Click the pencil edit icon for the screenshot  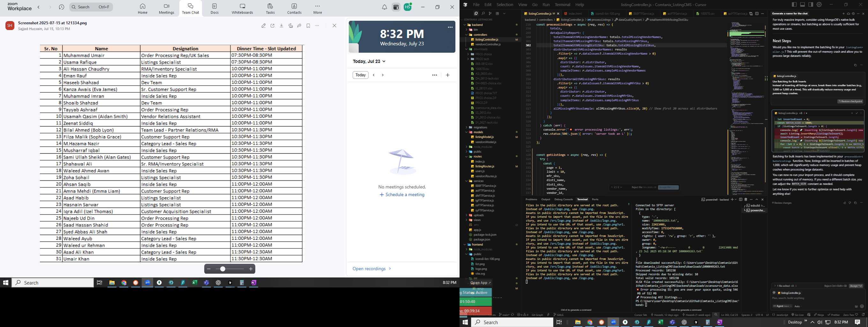coord(264,26)
